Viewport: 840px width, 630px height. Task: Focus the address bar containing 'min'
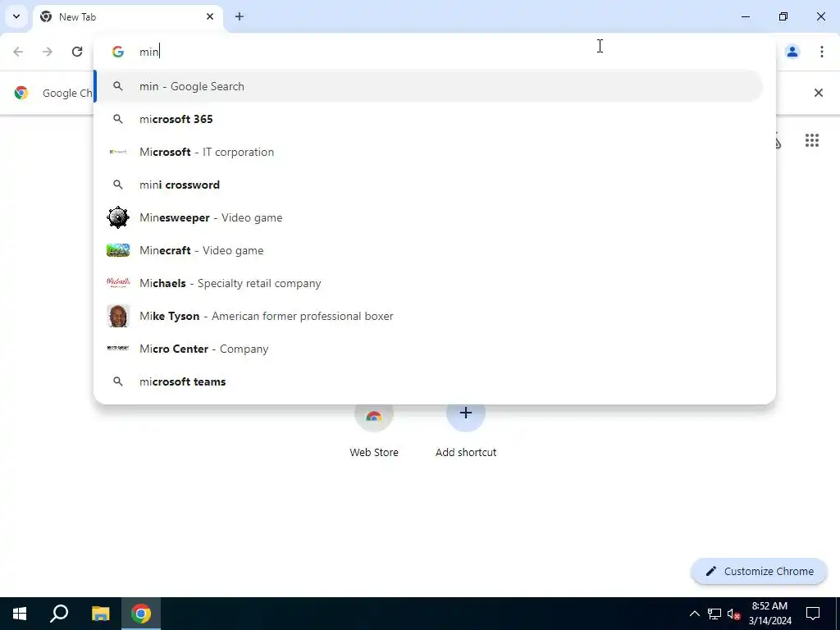(x=434, y=52)
